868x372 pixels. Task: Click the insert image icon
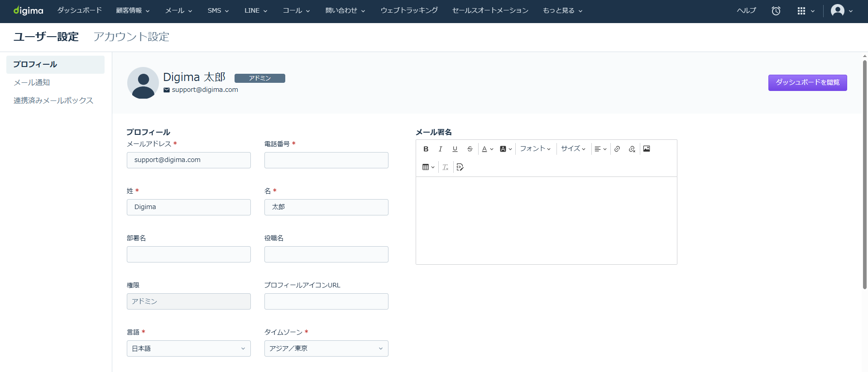[647, 149]
